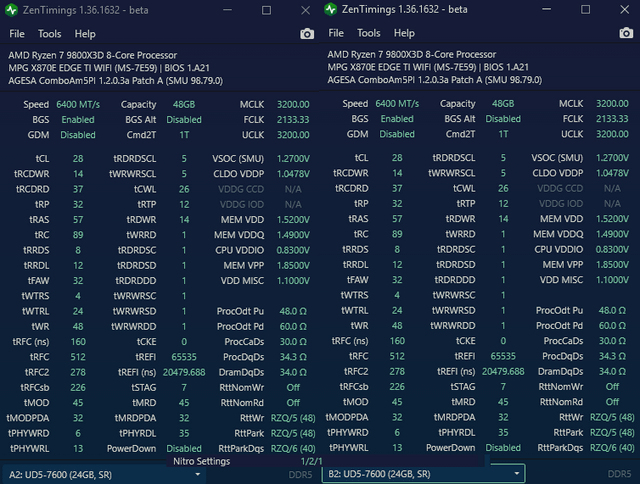Open File menu in left window

tap(17, 34)
